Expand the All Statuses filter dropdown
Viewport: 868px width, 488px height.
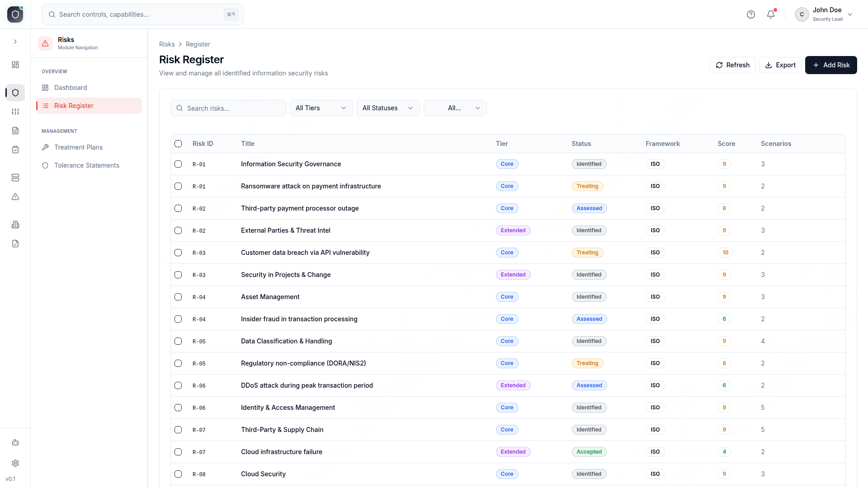point(388,108)
